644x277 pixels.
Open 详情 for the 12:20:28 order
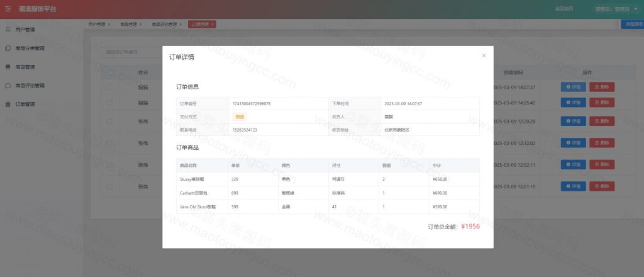click(574, 122)
